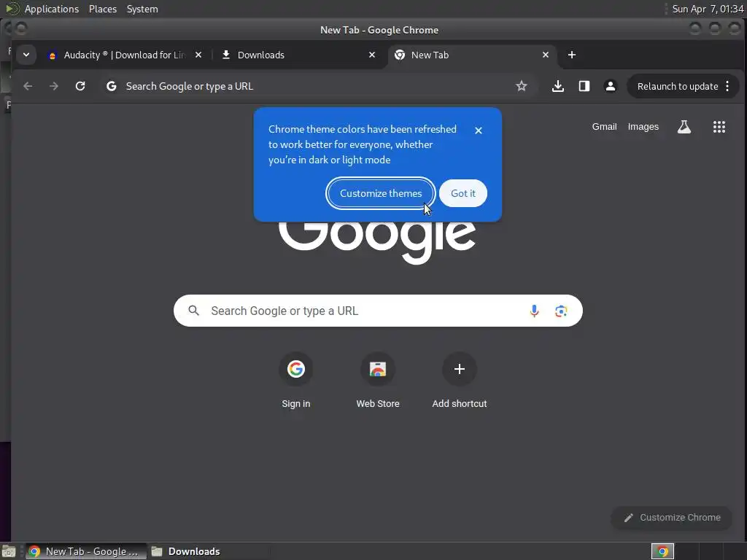This screenshot has width=747, height=560.
Task: Click the Google search box
Action: point(378,311)
